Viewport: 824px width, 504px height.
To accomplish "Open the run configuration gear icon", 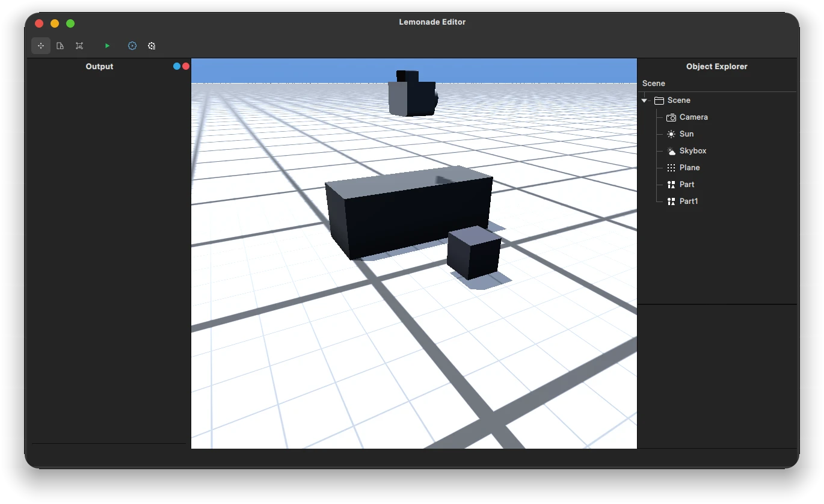I will coord(132,45).
